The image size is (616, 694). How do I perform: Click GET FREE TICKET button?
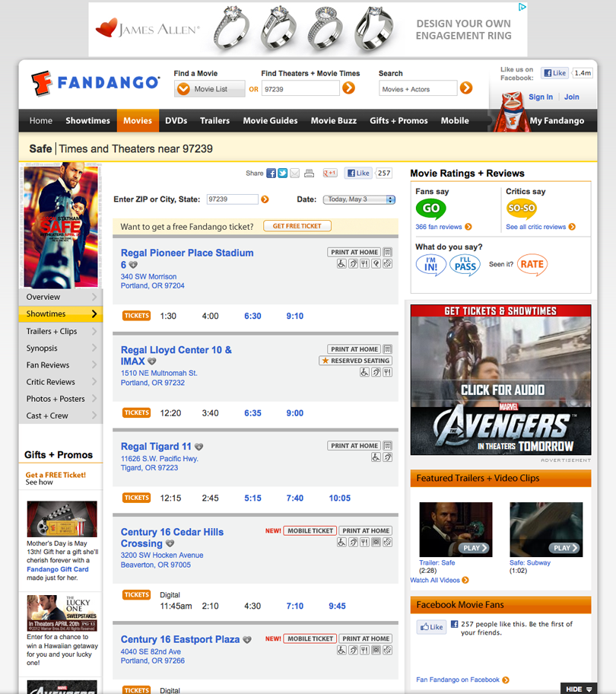coord(297,226)
